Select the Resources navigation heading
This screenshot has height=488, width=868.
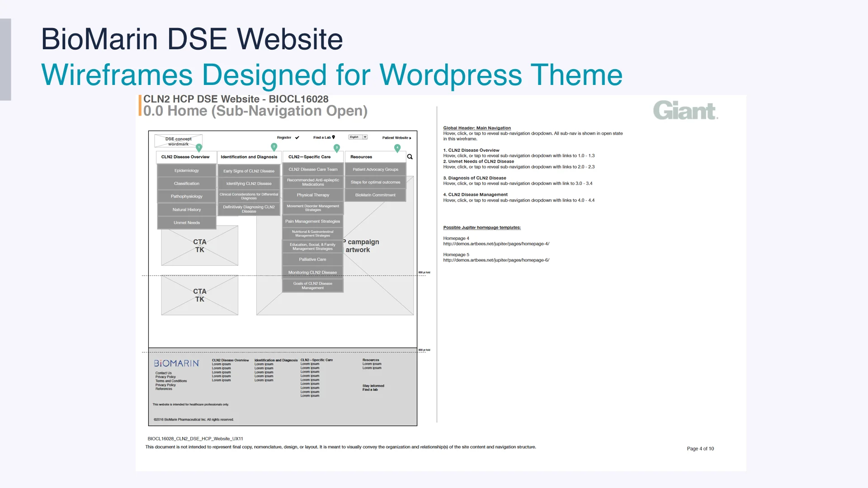coord(361,157)
